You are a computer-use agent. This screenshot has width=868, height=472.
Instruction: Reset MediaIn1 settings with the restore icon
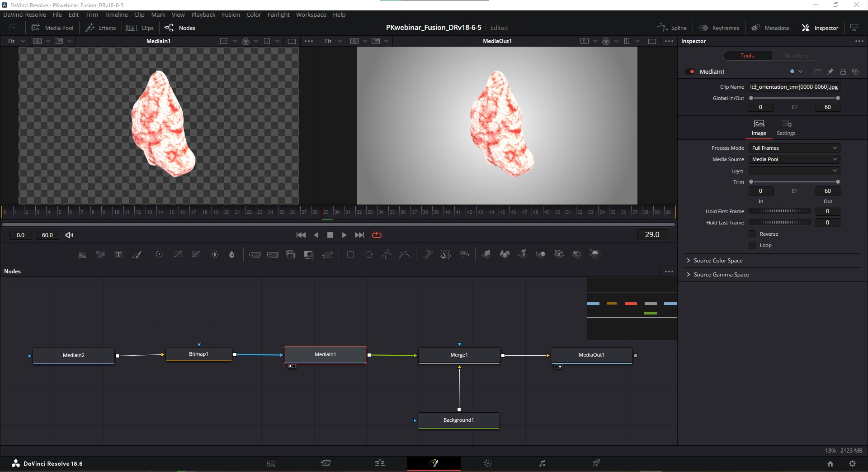click(855, 72)
